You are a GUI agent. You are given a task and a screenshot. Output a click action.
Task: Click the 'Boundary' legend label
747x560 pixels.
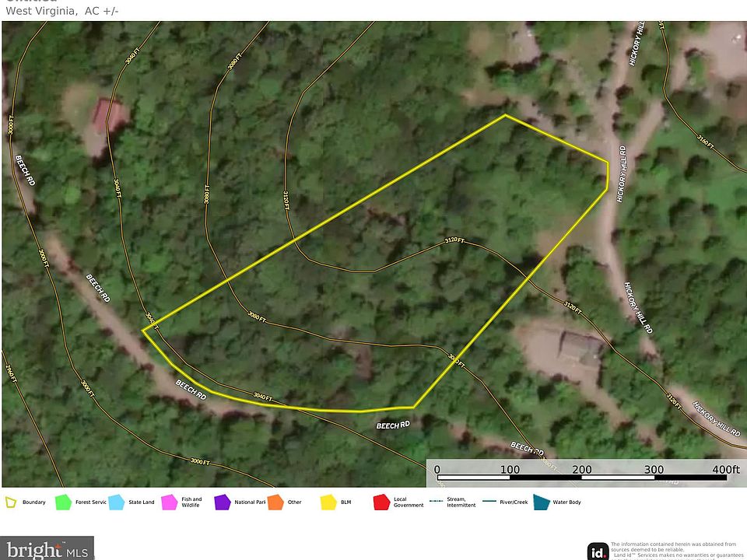[33, 502]
